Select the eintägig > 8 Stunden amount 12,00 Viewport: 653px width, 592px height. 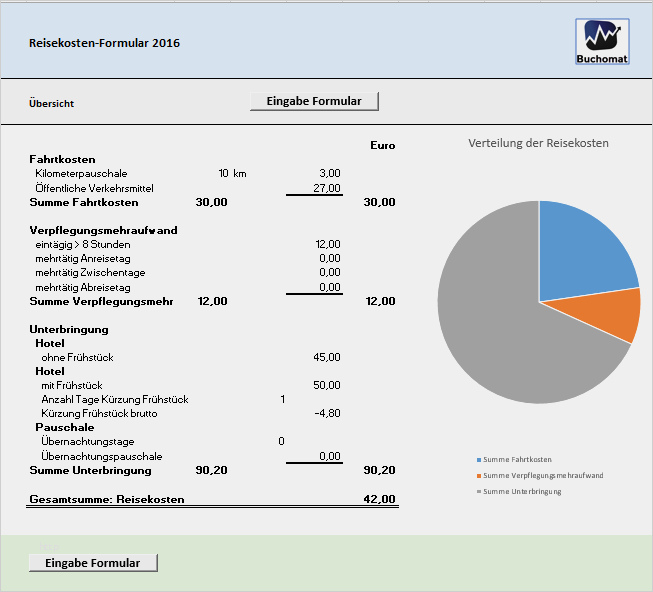point(327,244)
